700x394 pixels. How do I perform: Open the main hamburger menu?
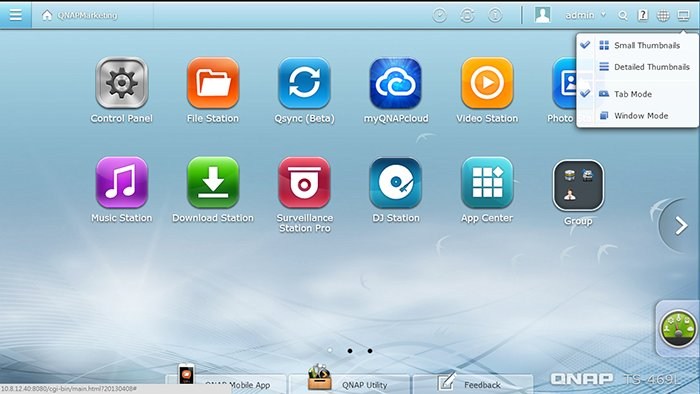coord(16,15)
